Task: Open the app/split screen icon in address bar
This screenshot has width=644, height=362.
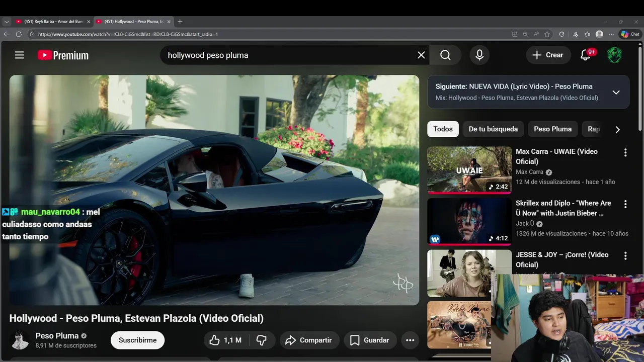Action: [x=514, y=34]
